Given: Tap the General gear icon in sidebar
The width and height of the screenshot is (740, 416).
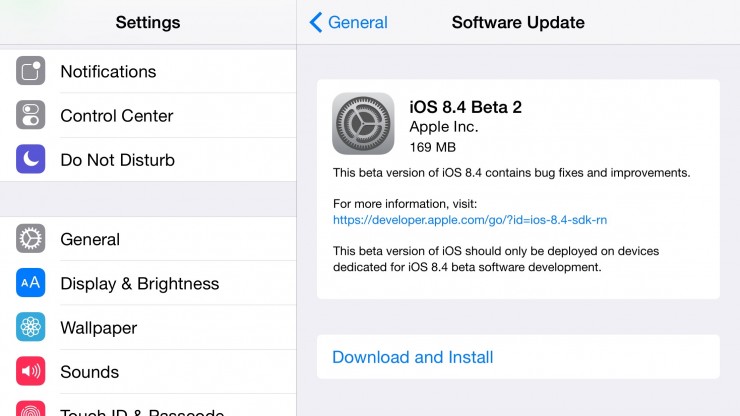Looking at the screenshot, I should [x=31, y=240].
